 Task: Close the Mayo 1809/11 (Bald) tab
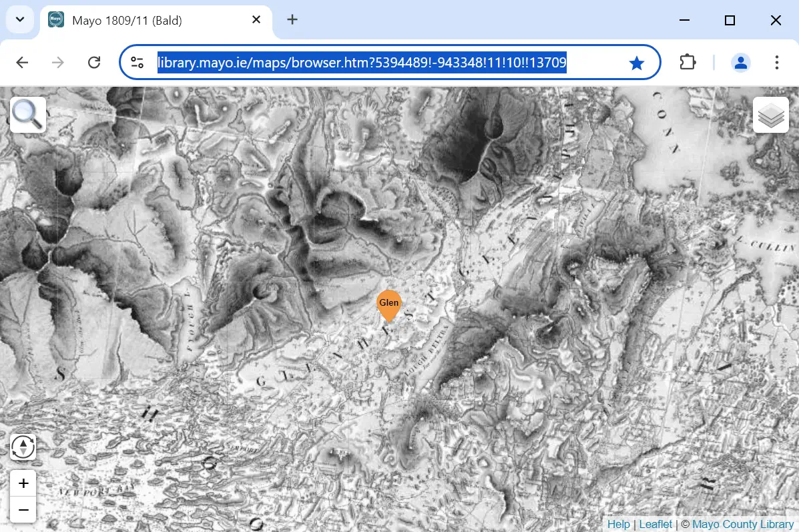tap(256, 20)
